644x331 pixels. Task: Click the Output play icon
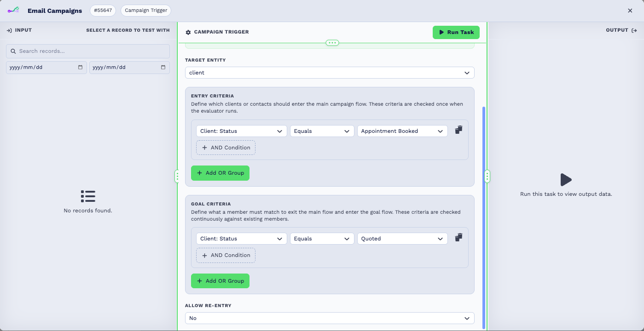point(566,180)
